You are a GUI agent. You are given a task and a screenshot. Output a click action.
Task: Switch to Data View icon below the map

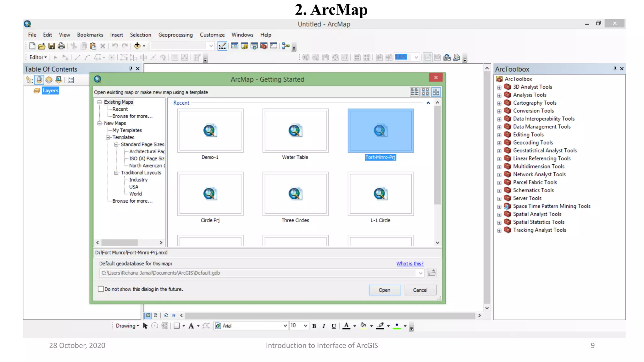(x=148, y=315)
